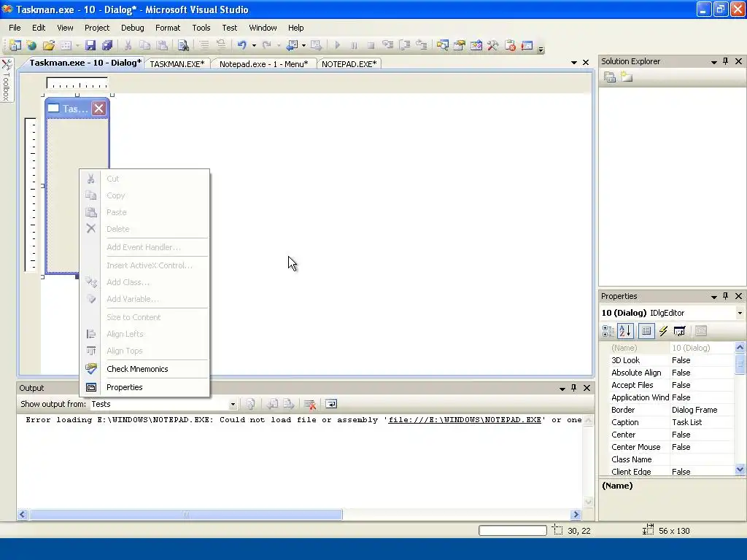Image resolution: width=747 pixels, height=560 pixels.
Task: Click Output horizontal scrollbar right arrow
Action: click(x=576, y=514)
